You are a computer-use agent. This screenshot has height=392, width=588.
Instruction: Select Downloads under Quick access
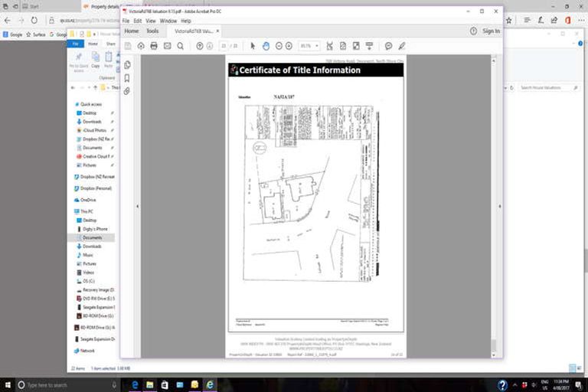91,122
